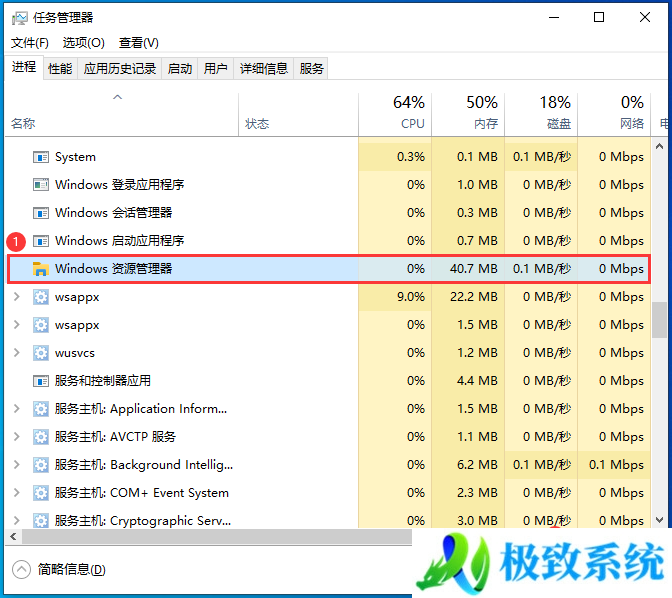672x598 pixels.
Task: Open the 文件(F) menu
Action: click(30, 43)
